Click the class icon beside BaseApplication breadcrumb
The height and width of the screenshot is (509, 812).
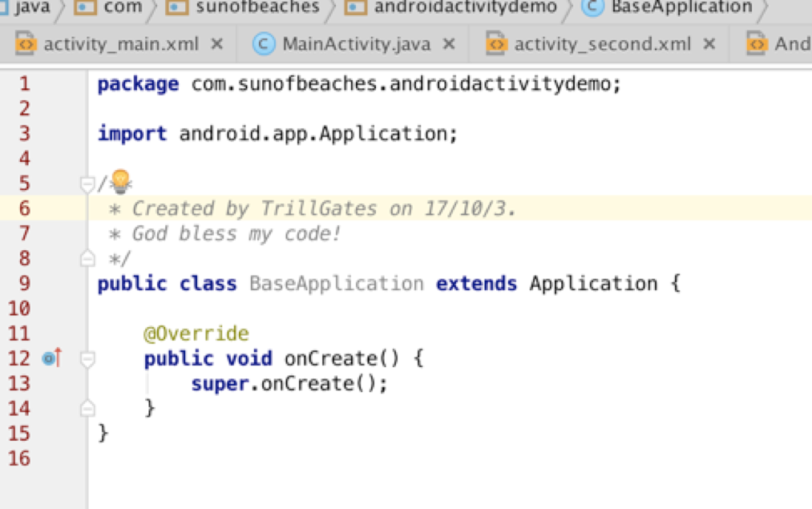(592, 7)
